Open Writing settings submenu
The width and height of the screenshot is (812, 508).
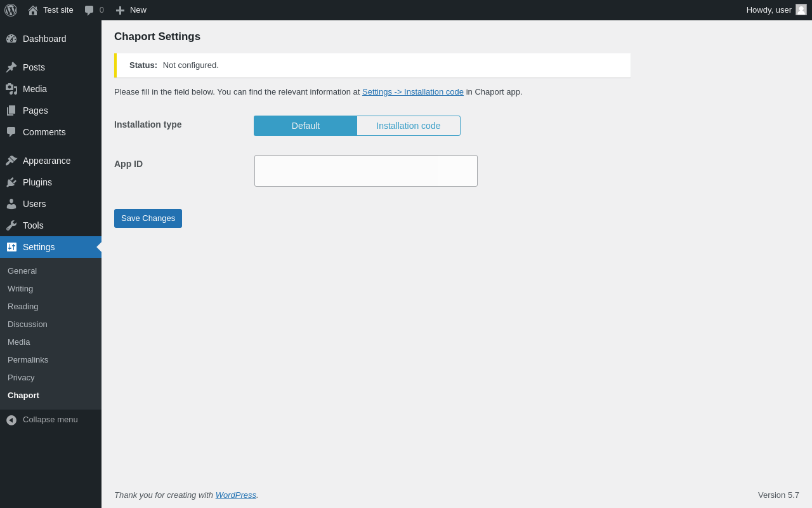tap(51, 289)
